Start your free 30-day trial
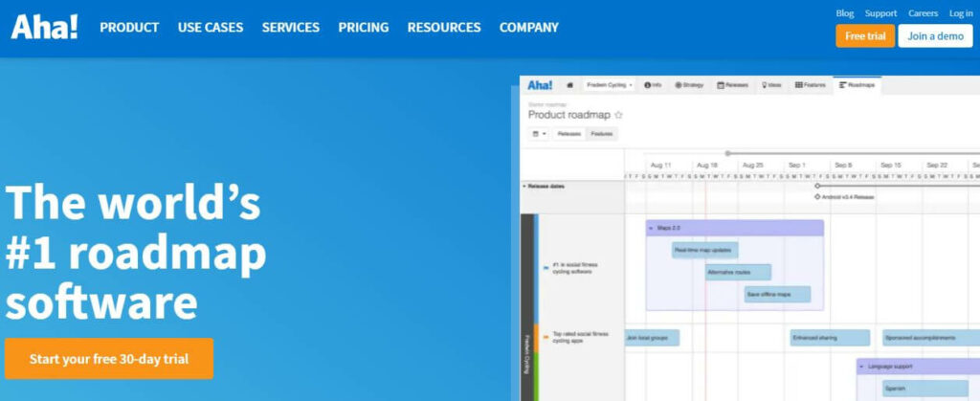 109,359
